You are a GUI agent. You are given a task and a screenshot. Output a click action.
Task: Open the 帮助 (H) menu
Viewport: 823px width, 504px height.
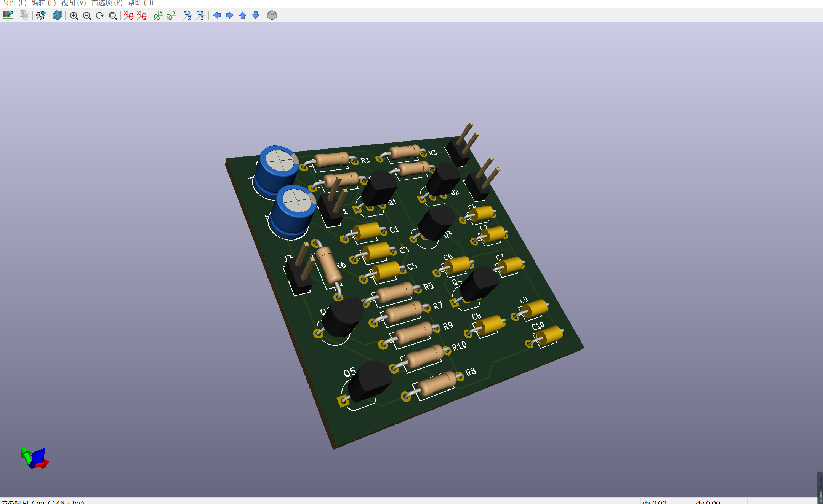point(141,3)
